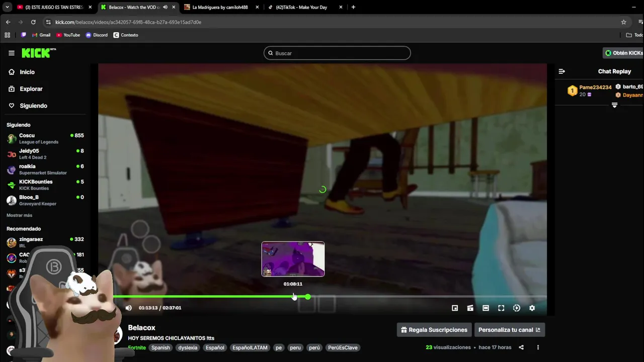Image resolution: width=644 pixels, height=362 pixels.
Task: Click the seek preview thumbnail
Action: click(x=293, y=259)
